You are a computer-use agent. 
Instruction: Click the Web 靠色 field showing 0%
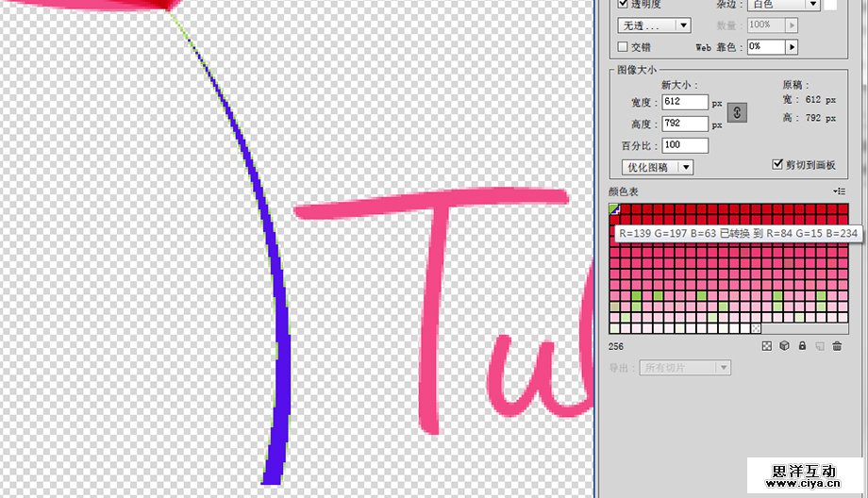(x=767, y=47)
